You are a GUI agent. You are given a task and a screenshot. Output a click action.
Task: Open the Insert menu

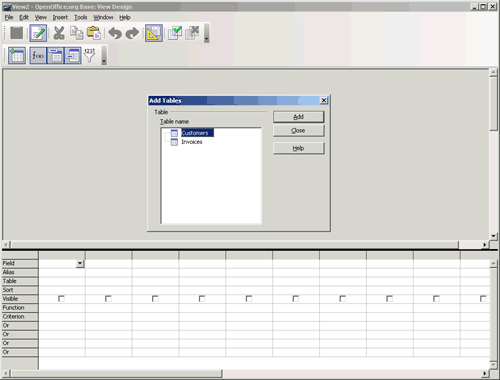(60, 17)
